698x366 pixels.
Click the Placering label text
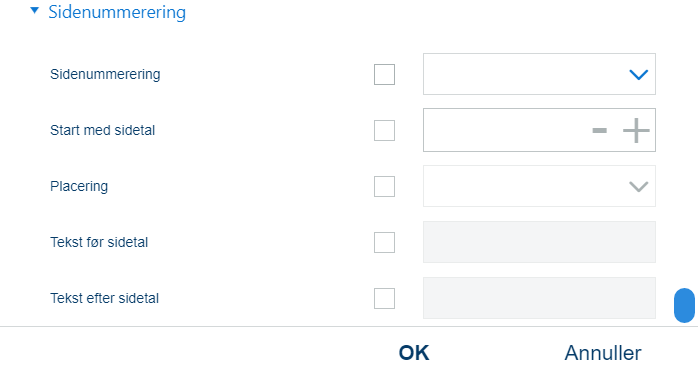pyautogui.click(x=79, y=186)
